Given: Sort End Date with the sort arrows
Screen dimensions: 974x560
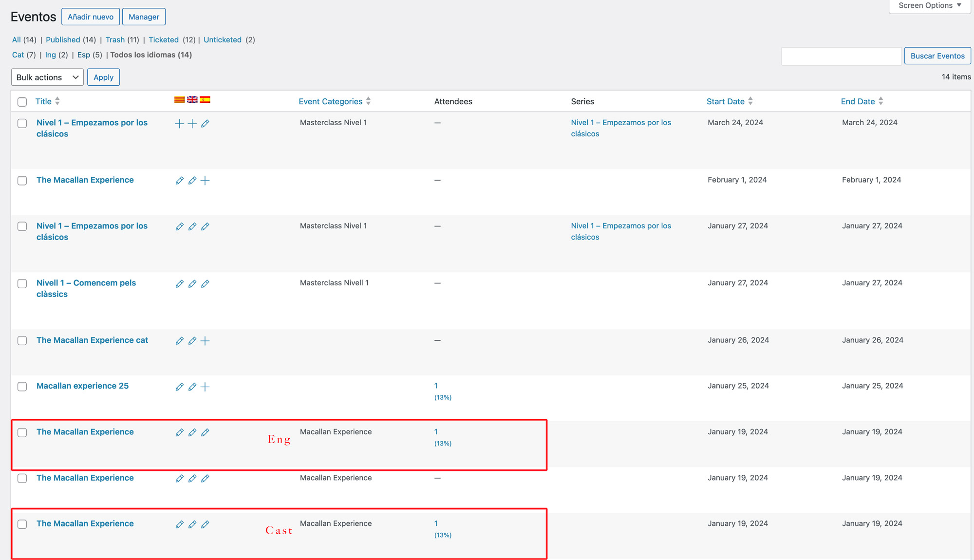Looking at the screenshot, I should click(x=880, y=101).
